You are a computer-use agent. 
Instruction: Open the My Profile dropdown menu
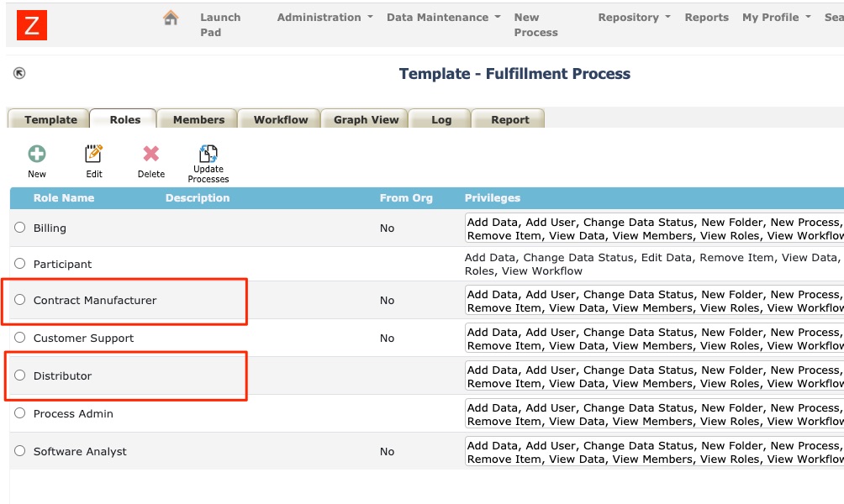pos(769,17)
